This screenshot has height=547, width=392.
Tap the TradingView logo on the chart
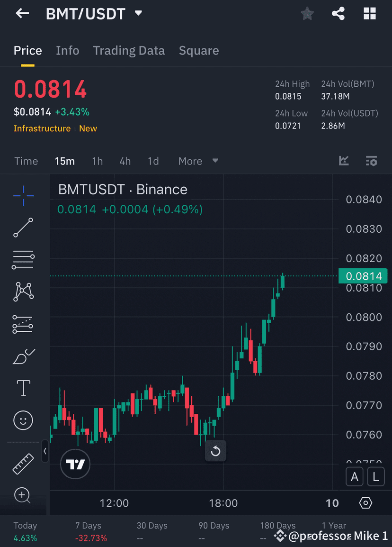[75, 464]
